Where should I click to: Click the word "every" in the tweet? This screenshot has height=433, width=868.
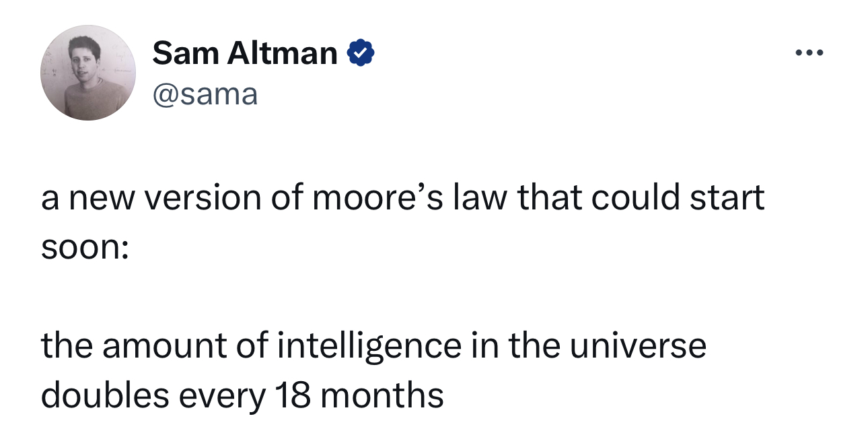[x=223, y=396]
